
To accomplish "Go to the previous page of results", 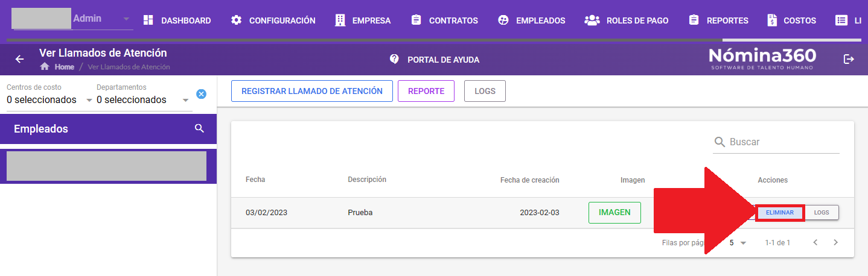I will [x=815, y=243].
